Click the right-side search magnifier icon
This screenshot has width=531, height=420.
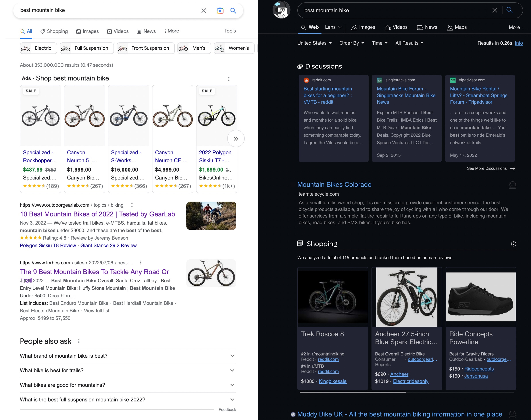[x=510, y=10]
